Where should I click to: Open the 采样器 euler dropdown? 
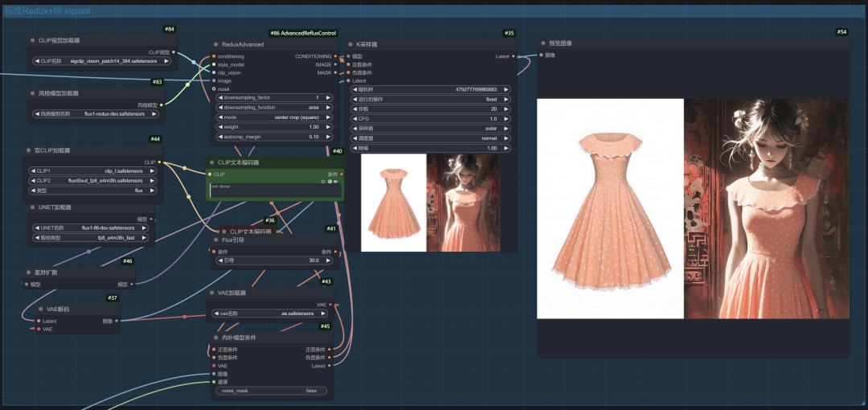[x=430, y=128]
